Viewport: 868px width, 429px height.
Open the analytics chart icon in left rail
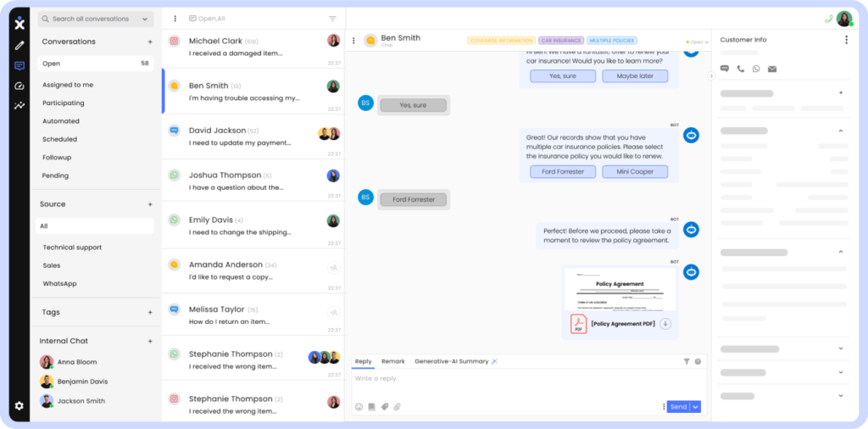click(x=19, y=105)
